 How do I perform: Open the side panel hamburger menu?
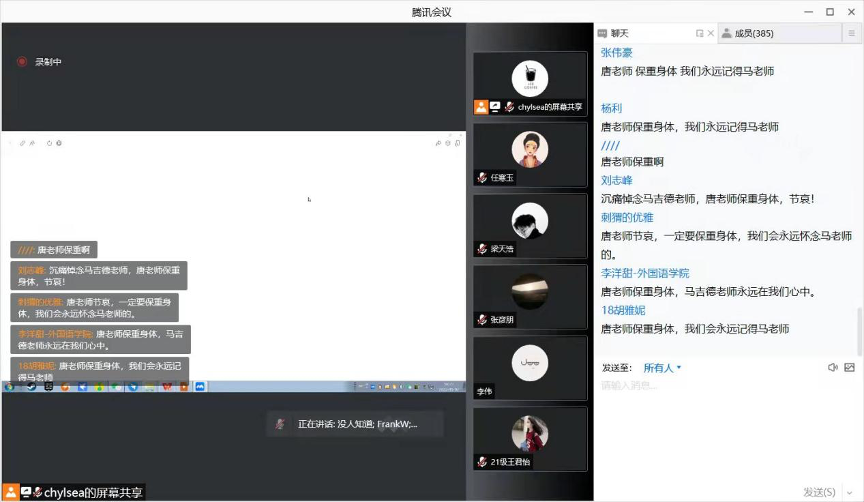(852, 33)
